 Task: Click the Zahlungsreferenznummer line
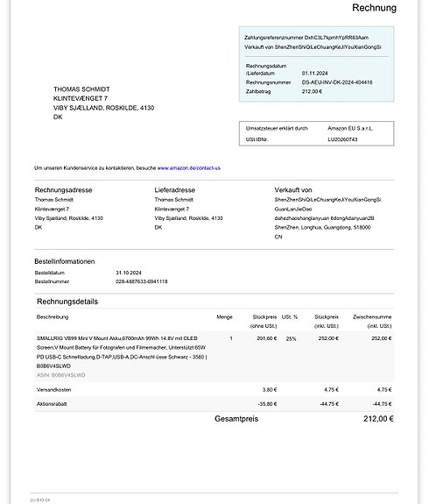coord(306,38)
